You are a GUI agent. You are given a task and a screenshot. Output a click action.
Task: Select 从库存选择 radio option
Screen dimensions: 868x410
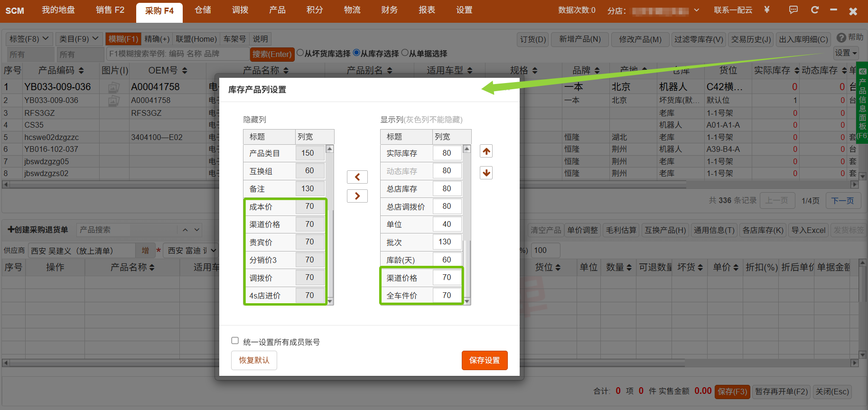click(356, 53)
